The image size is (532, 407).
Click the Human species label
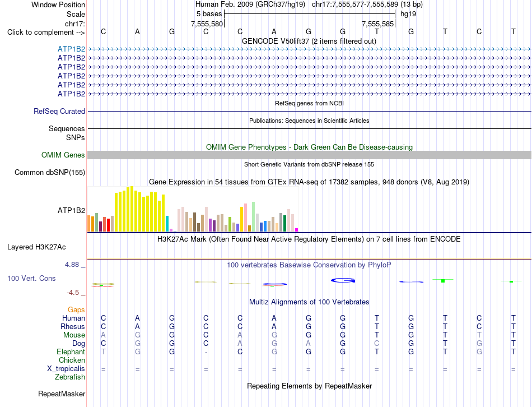[x=73, y=318]
